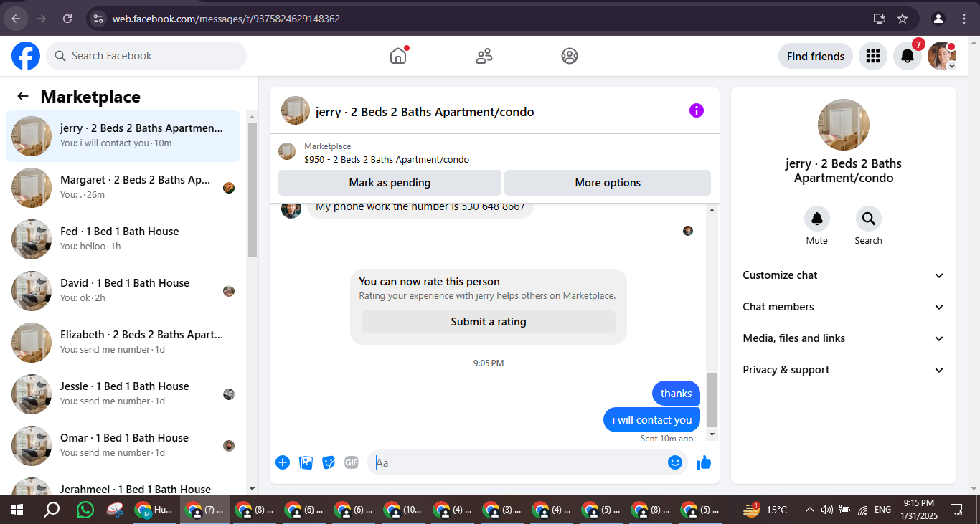This screenshot has width=980, height=524.
Task: Bookmark this page with the star icon
Action: 903,19
